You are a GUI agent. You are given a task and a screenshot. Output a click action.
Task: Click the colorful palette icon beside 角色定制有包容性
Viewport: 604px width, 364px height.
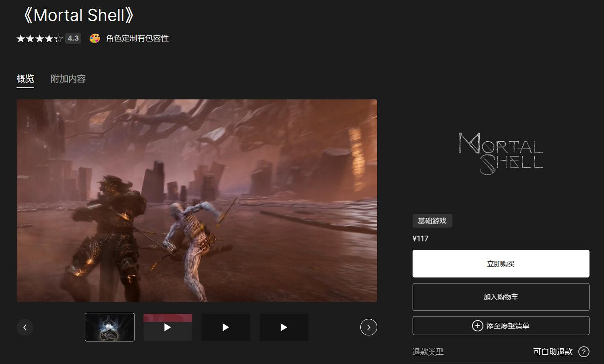tap(95, 39)
